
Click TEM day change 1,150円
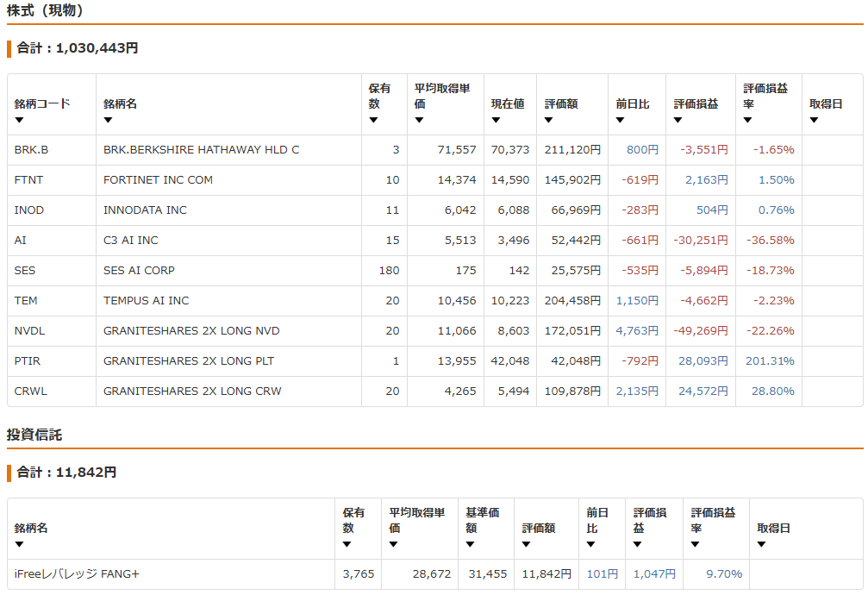tap(637, 301)
